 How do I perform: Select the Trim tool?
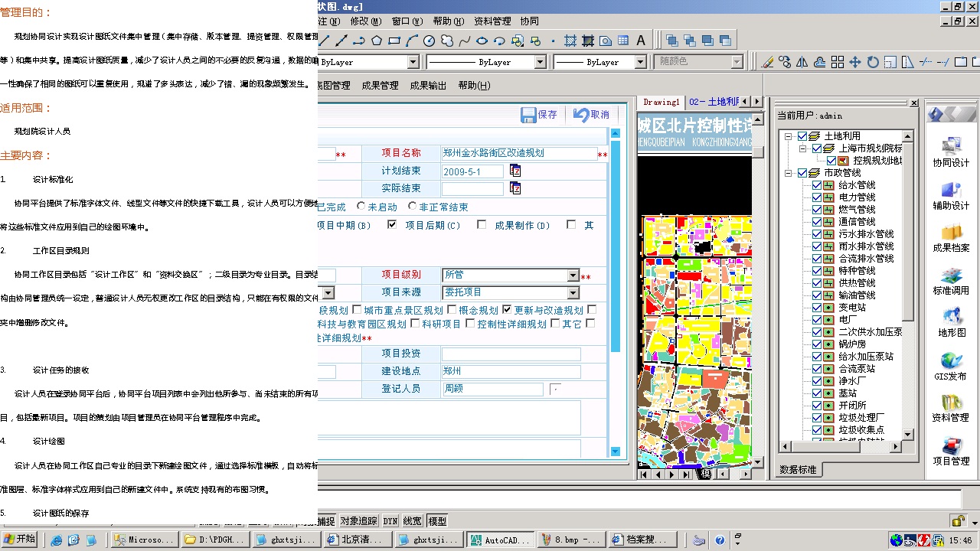click(926, 62)
